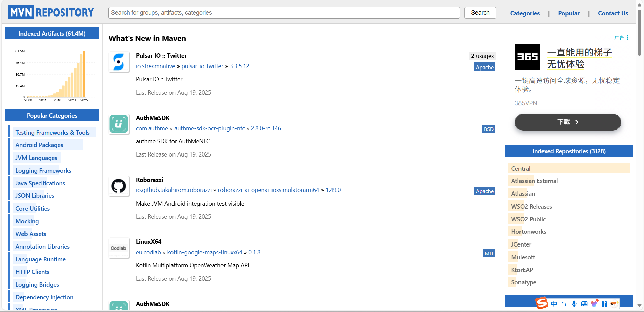Click the IME AI assistant avatar icon
Screen dimensions: 644x312
click(614, 304)
